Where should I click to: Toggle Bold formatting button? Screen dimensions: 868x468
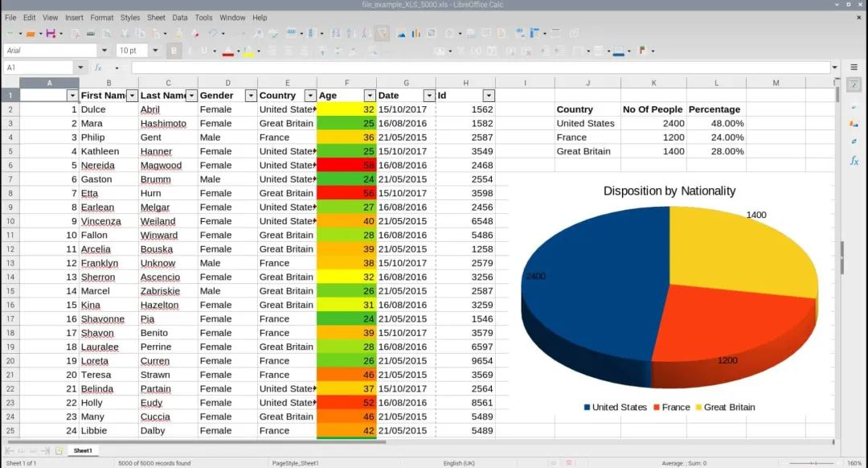pyautogui.click(x=174, y=51)
